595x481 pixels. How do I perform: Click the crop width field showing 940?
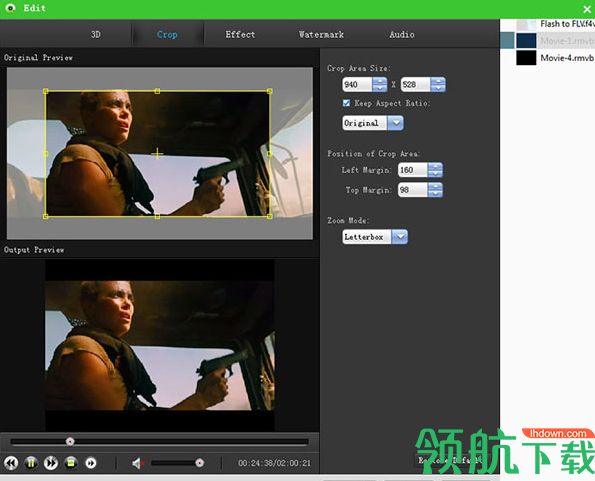coord(357,85)
